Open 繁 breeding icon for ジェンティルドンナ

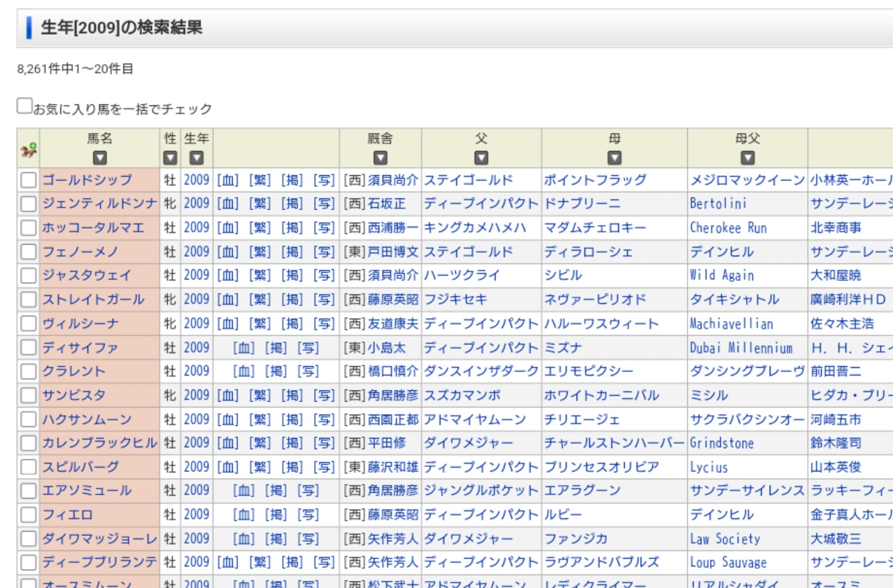(260, 204)
